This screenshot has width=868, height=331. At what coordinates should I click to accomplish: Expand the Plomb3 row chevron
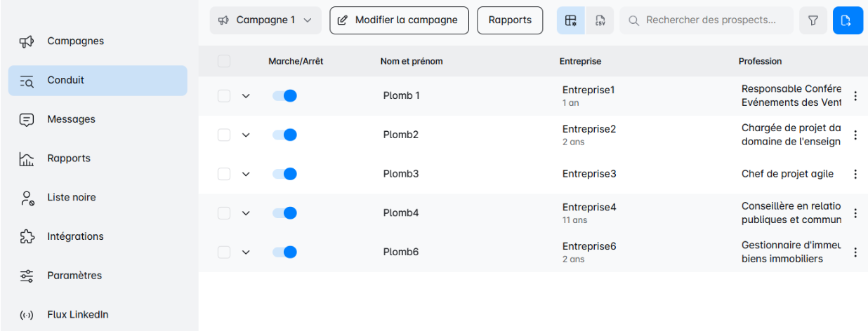click(x=246, y=174)
